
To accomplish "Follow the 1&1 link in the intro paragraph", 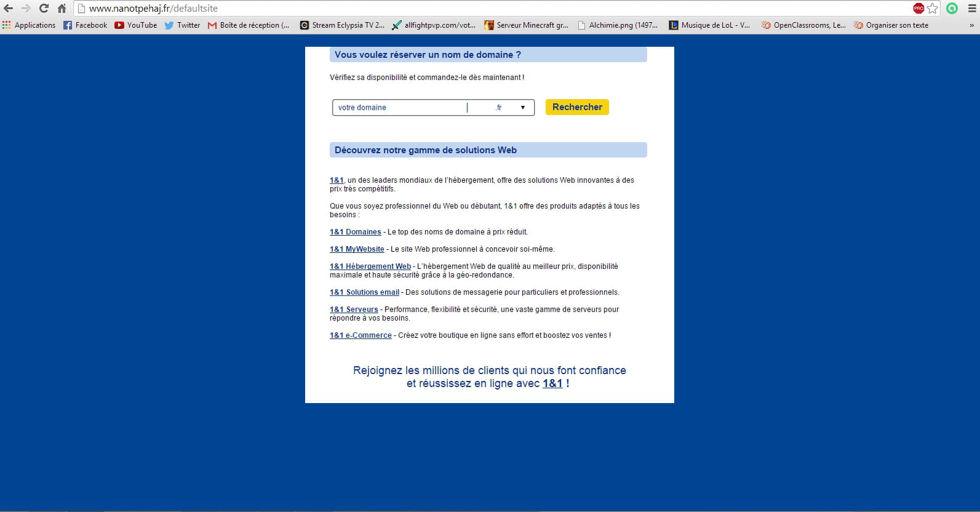I will pos(337,180).
